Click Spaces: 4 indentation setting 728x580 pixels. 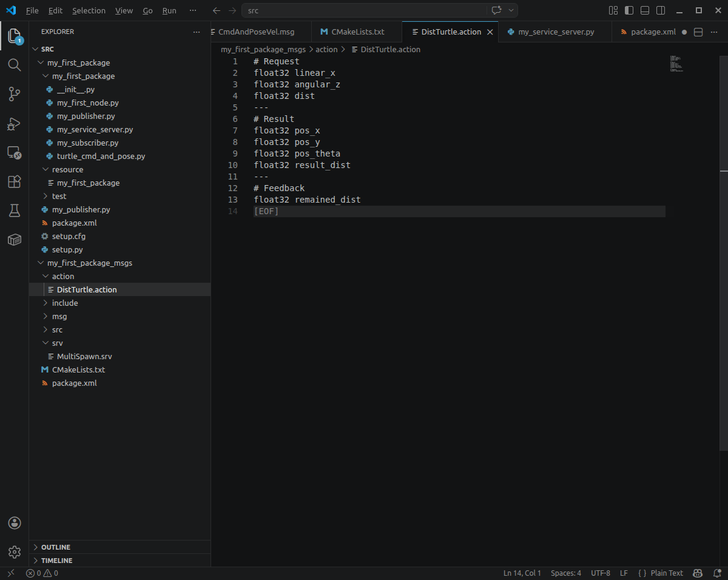click(x=566, y=573)
